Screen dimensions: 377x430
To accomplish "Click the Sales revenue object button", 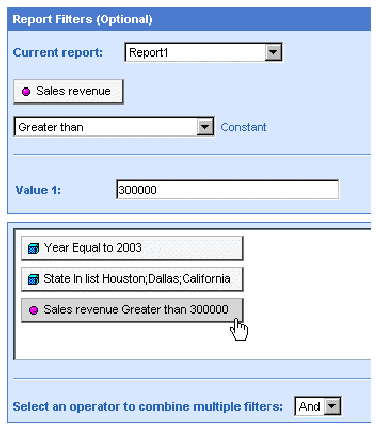I will 68,91.
